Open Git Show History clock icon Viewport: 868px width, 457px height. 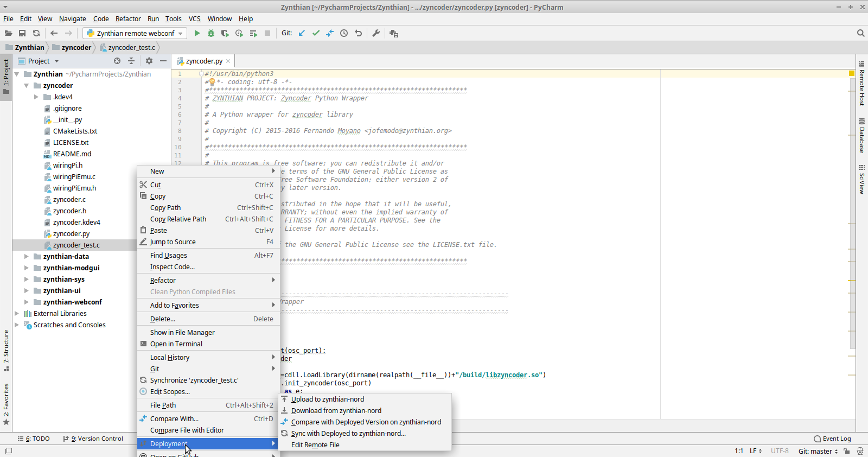pos(344,33)
